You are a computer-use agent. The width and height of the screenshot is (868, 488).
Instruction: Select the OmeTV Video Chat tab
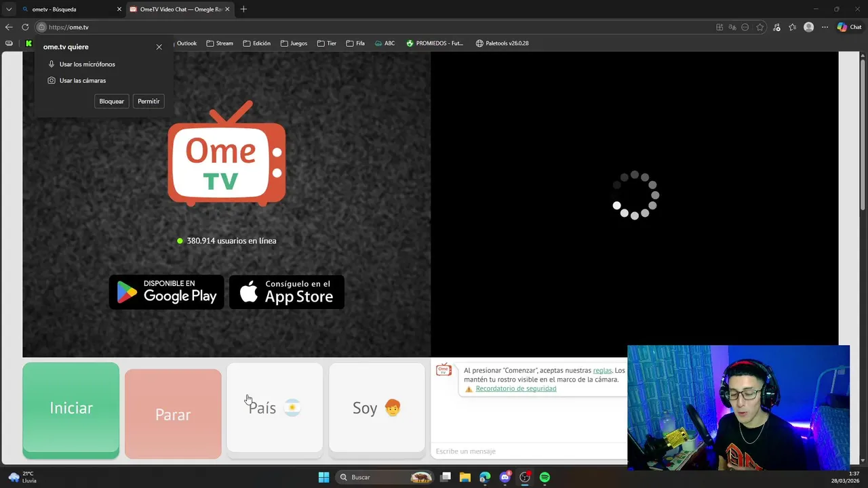(180, 9)
